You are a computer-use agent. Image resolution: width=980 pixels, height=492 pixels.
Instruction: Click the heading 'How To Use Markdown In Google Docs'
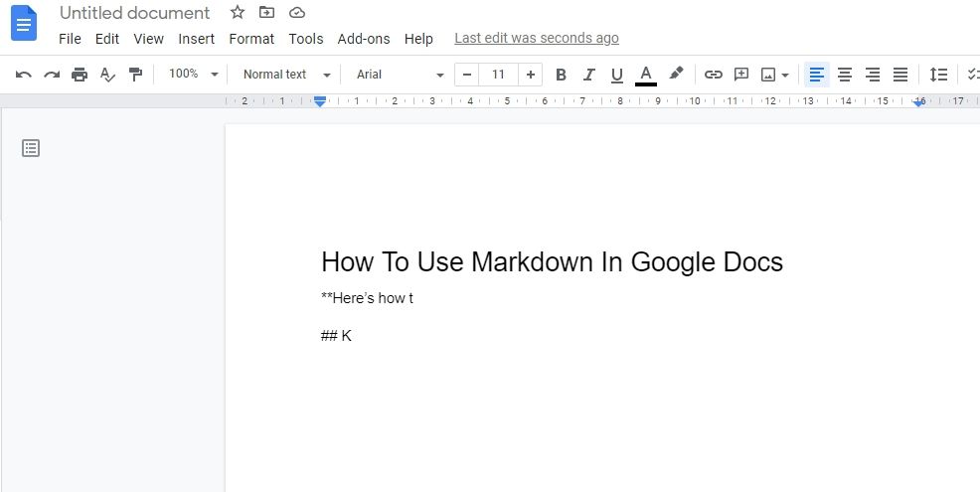(552, 262)
